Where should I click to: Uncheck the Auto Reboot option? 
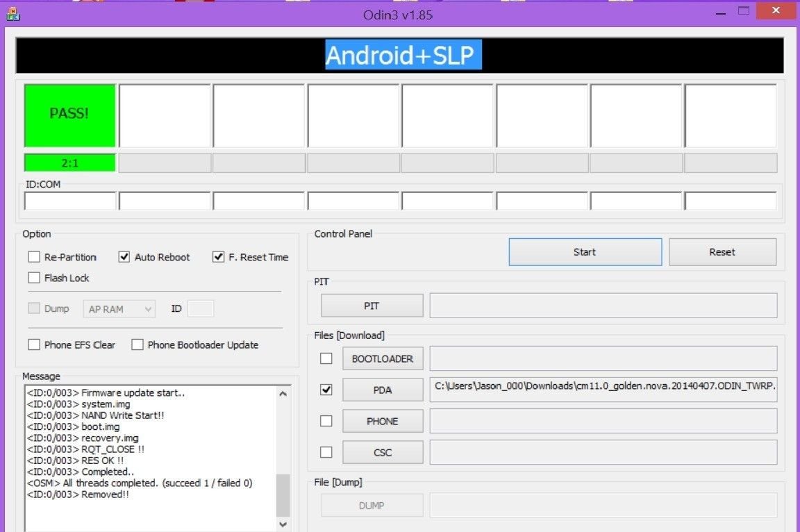pos(124,256)
